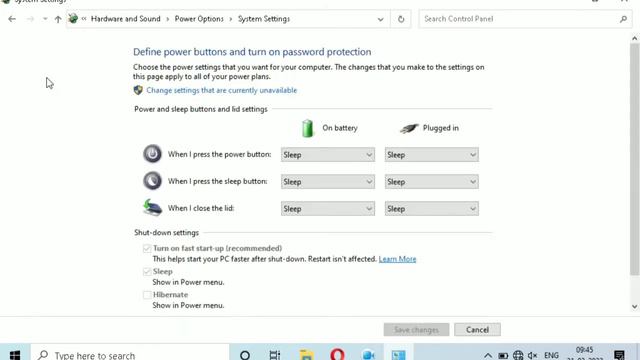Open Change settings that are currently unavailable
This screenshot has width=640, height=360.
coord(222,90)
